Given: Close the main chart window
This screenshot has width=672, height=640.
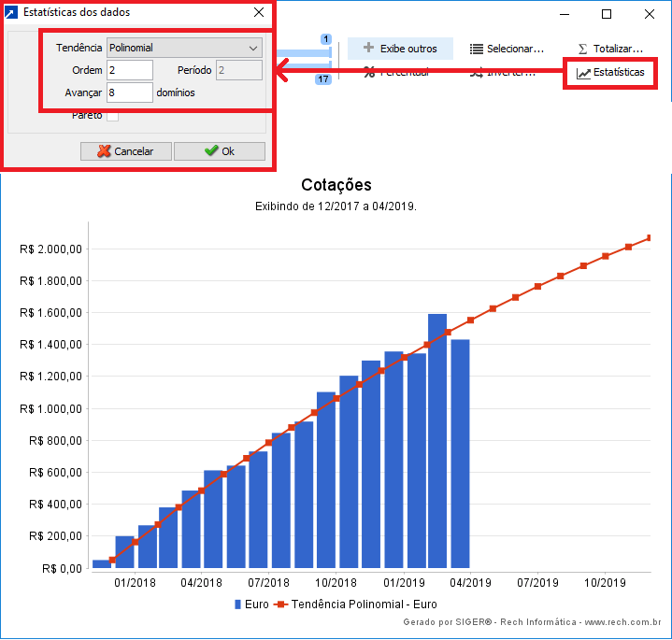Looking at the screenshot, I should point(650,15).
